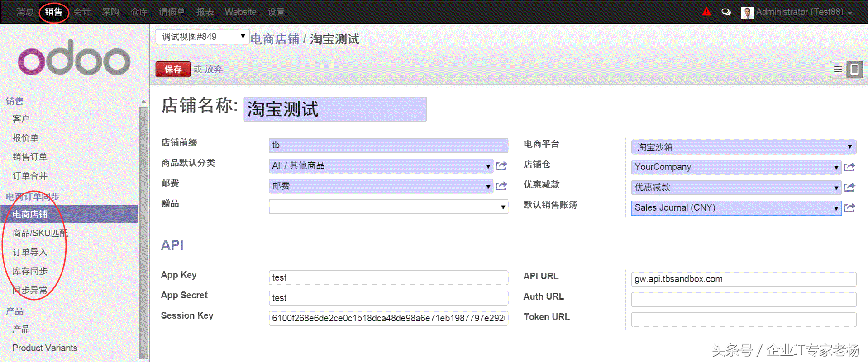This screenshot has height=362, width=868.
Task: Switch to form view icon
Action: [854, 69]
